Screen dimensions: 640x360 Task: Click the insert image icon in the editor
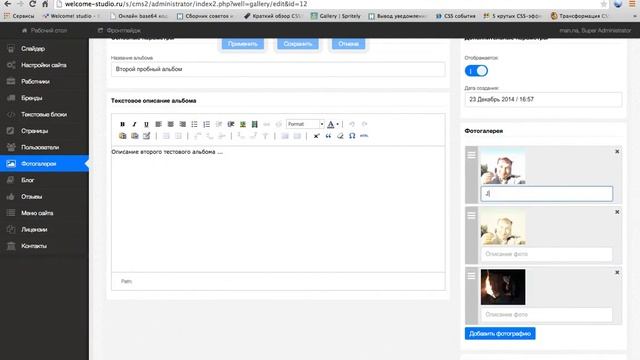[x=243, y=124]
